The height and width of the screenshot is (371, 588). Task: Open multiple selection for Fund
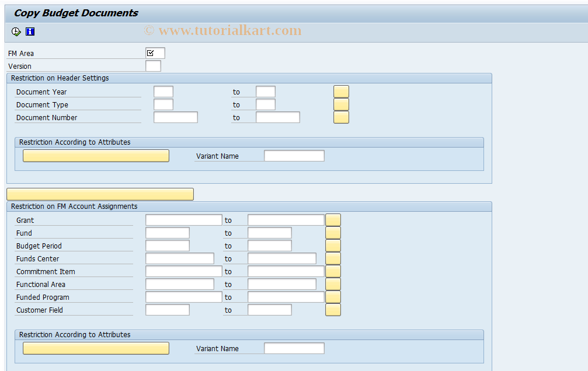(x=333, y=233)
